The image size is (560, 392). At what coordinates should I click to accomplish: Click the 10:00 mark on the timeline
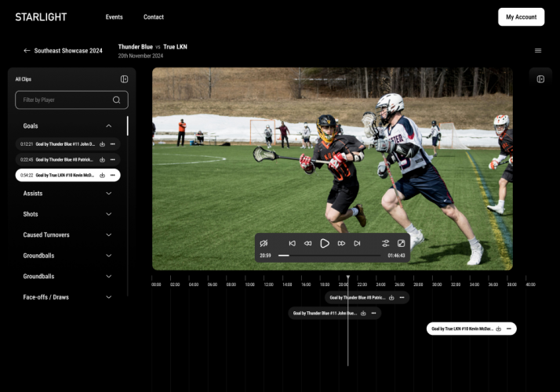(249, 285)
